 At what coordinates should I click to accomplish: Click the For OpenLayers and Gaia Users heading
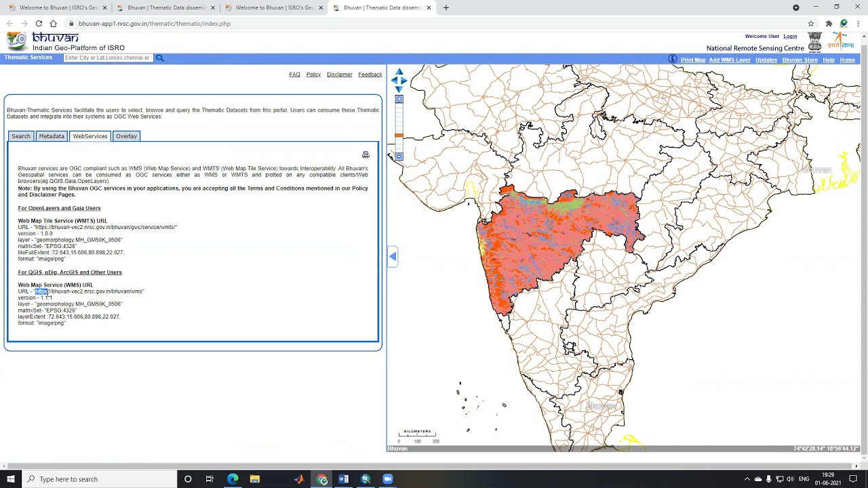click(x=59, y=208)
